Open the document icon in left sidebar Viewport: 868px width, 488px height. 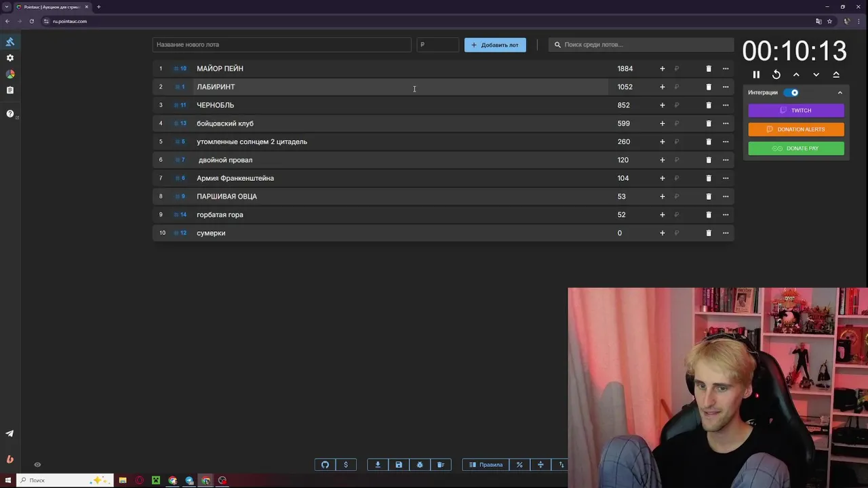click(10, 90)
